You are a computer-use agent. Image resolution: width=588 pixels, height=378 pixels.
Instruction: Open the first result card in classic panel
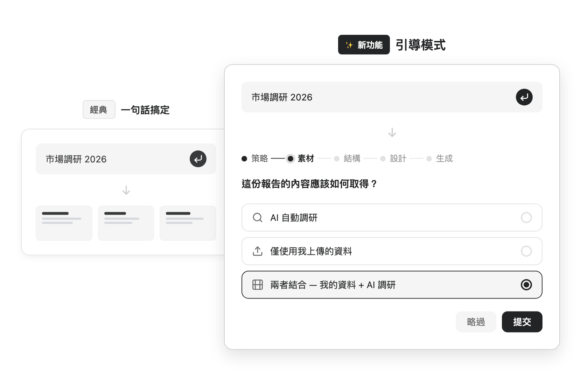click(x=64, y=223)
